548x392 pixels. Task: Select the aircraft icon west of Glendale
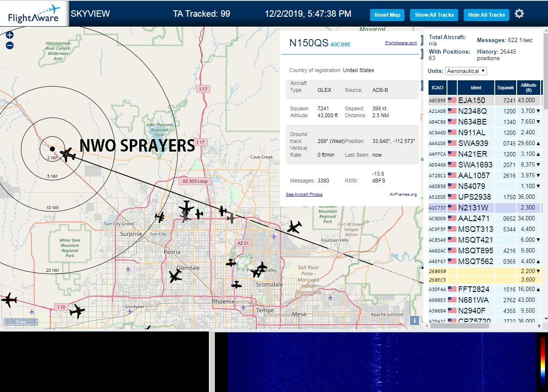click(175, 276)
